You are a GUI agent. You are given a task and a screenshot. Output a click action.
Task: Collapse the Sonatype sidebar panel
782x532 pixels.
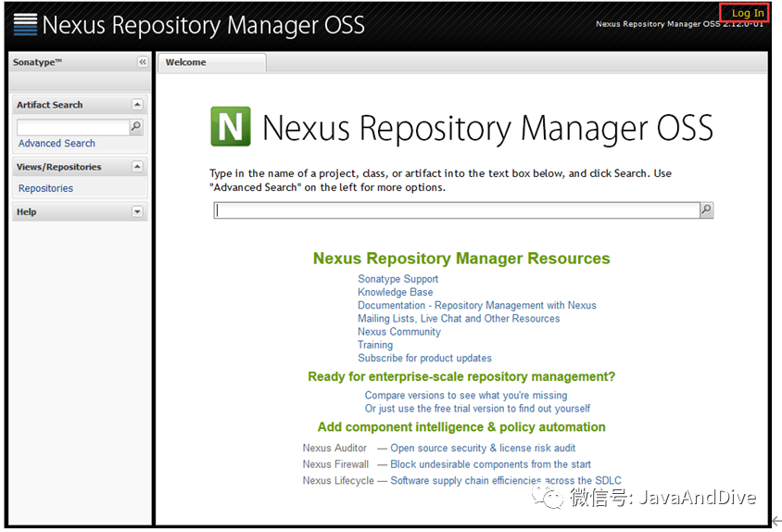[143, 62]
